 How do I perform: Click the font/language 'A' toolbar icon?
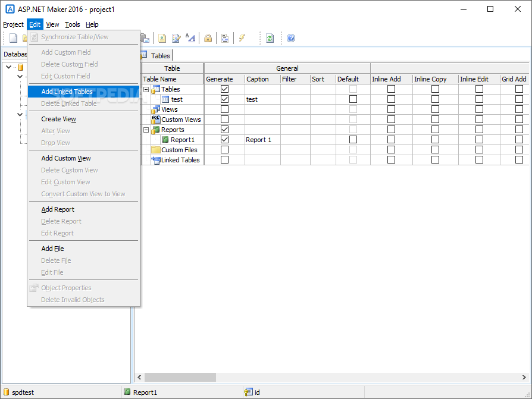click(190, 38)
